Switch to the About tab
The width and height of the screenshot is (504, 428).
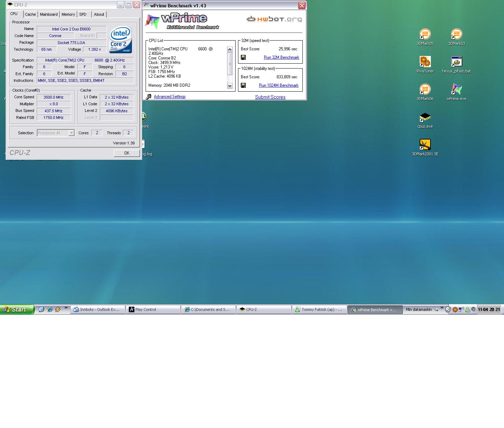(x=99, y=14)
